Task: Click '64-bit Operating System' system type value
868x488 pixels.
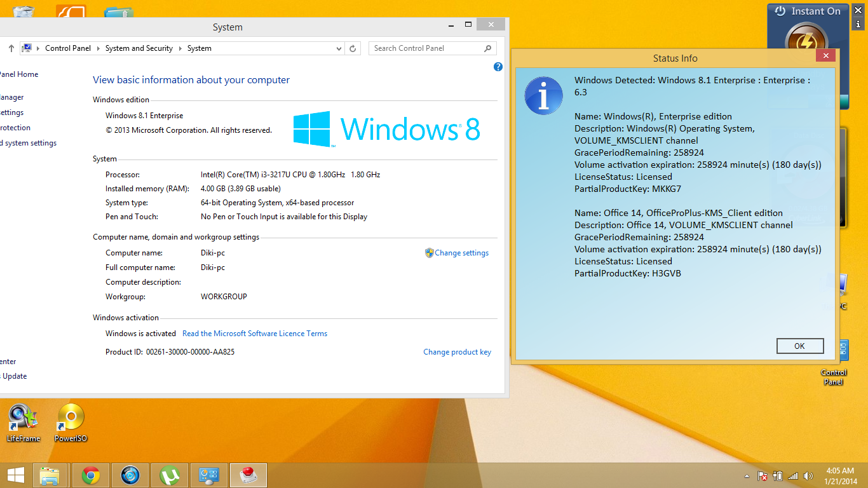Action: click(278, 203)
